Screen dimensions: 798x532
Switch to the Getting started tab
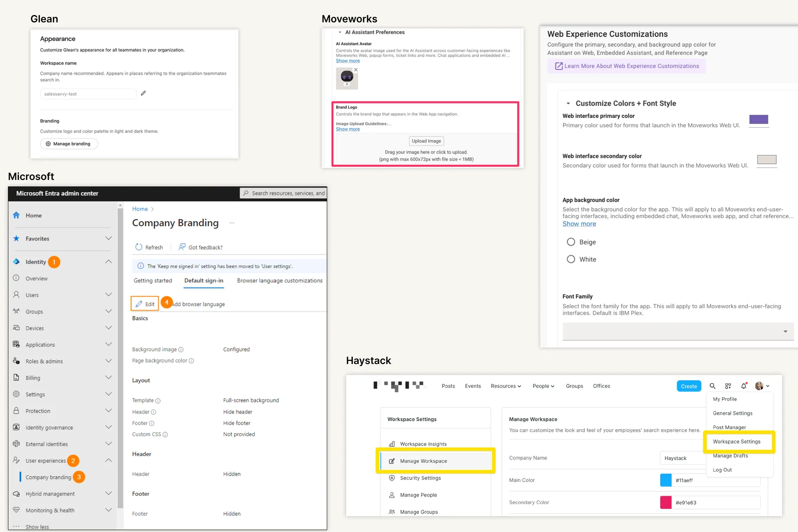pyautogui.click(x=153, y=281)
